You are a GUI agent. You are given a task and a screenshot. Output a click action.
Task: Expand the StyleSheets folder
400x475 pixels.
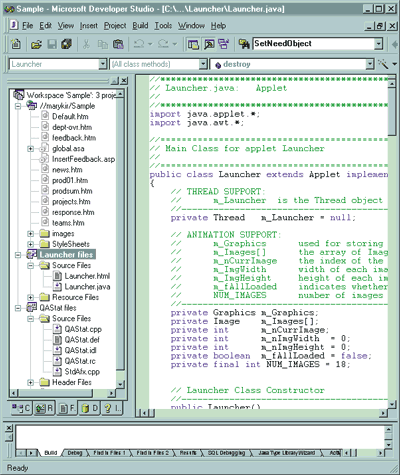coord(31,244)
